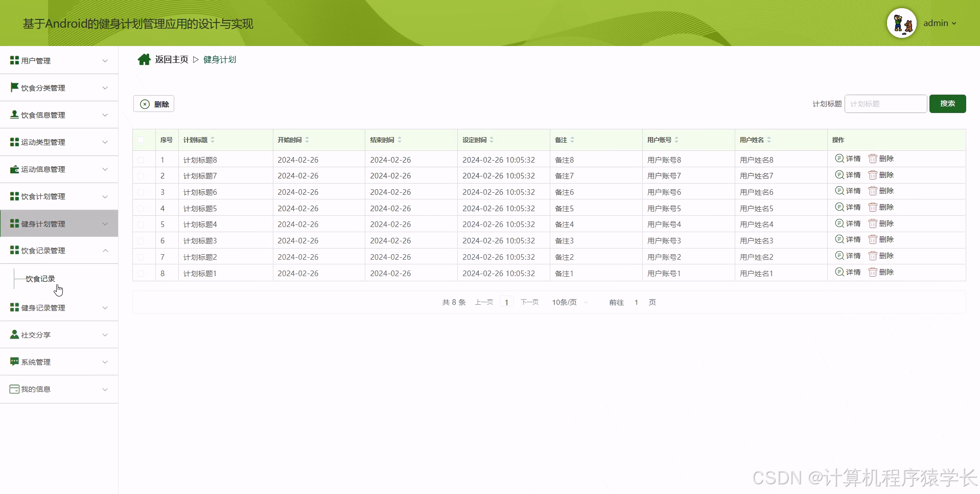Click the detail icon for 计划标题1
Screen dimensions: 980x494
pyautogui.click(x=839, y=272)
